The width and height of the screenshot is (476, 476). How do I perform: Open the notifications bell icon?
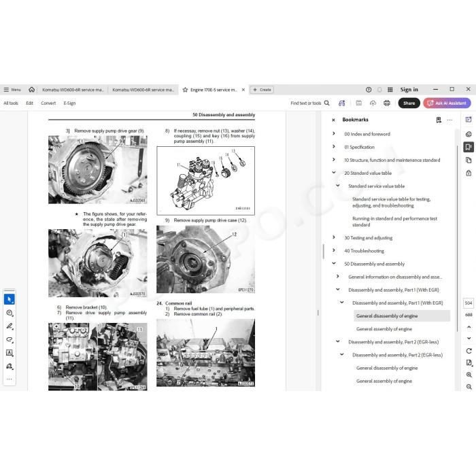[379, 90]
